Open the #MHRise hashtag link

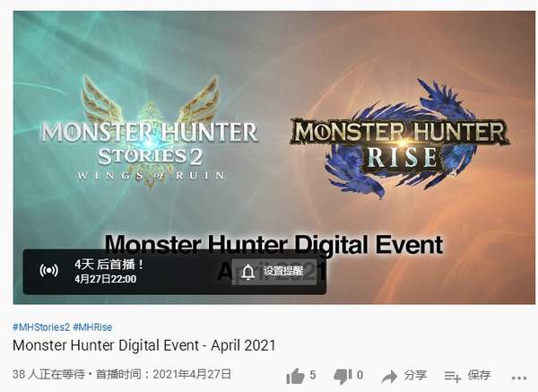click(x=92, y=327)
